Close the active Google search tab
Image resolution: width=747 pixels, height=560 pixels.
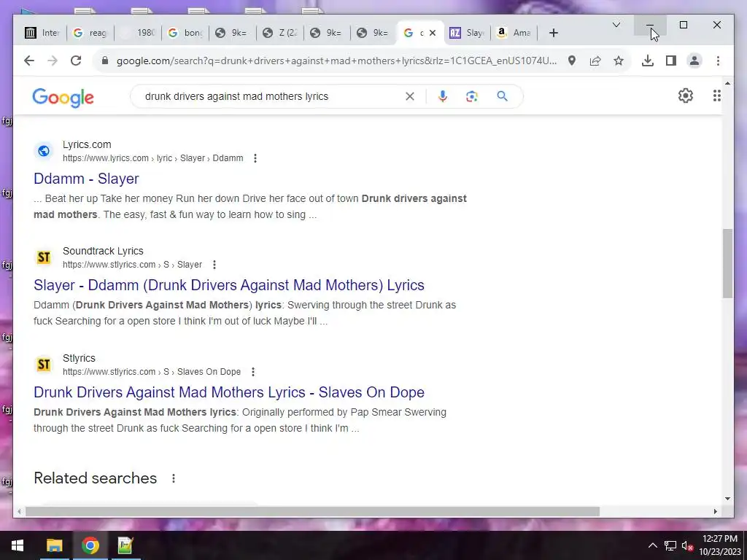433,33
